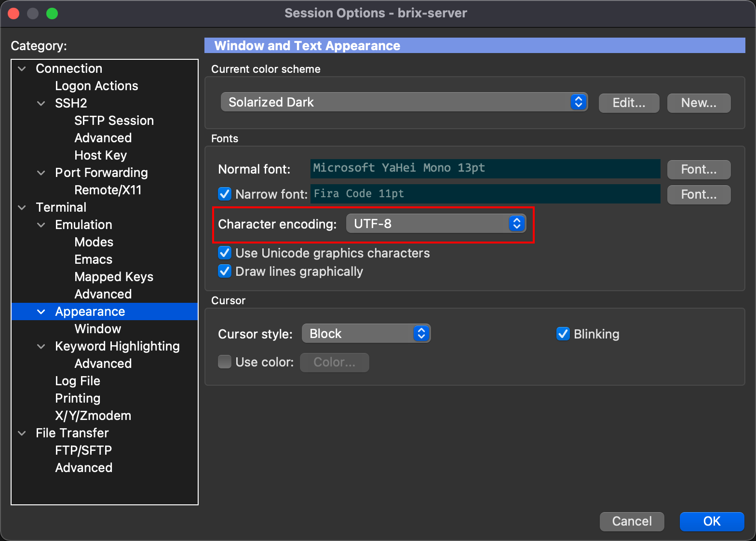
Task: Open FTP/SFTP settings
Action: tap(83, 450)
